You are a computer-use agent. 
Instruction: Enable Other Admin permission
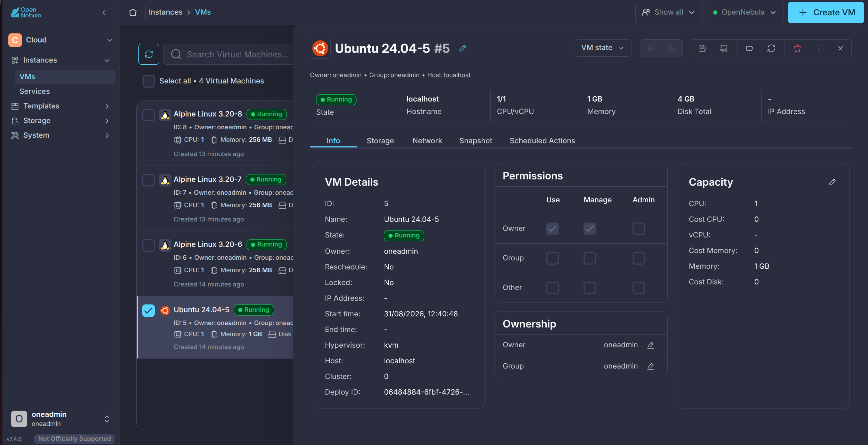[639, 288]
